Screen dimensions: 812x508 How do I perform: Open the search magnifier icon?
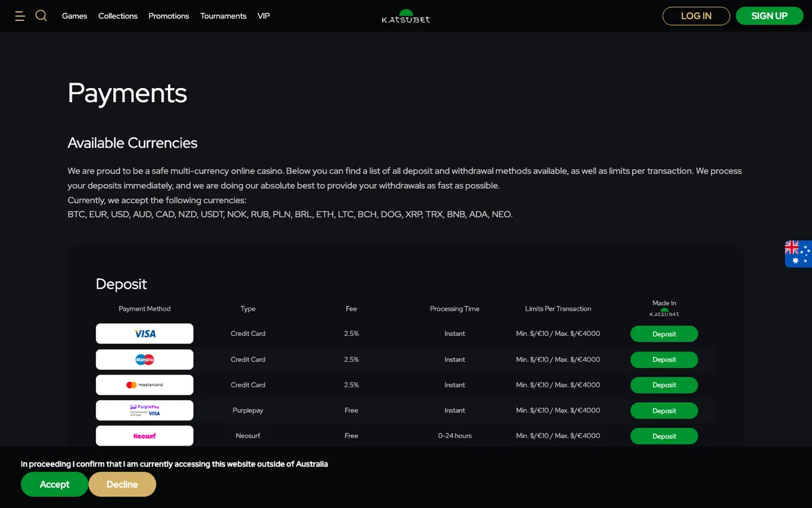click(41, 16)
